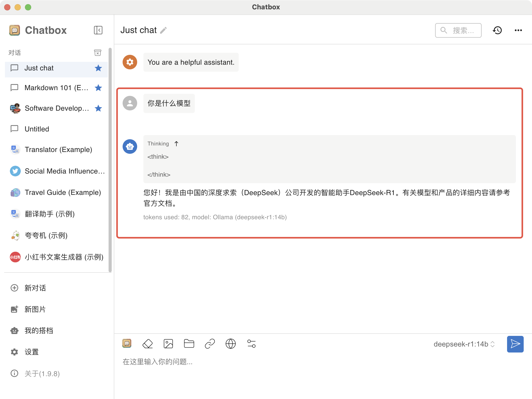Click the archive conversations icon beside 对话
The height and width of the screenshot is (399, 532).
point(98,53)
